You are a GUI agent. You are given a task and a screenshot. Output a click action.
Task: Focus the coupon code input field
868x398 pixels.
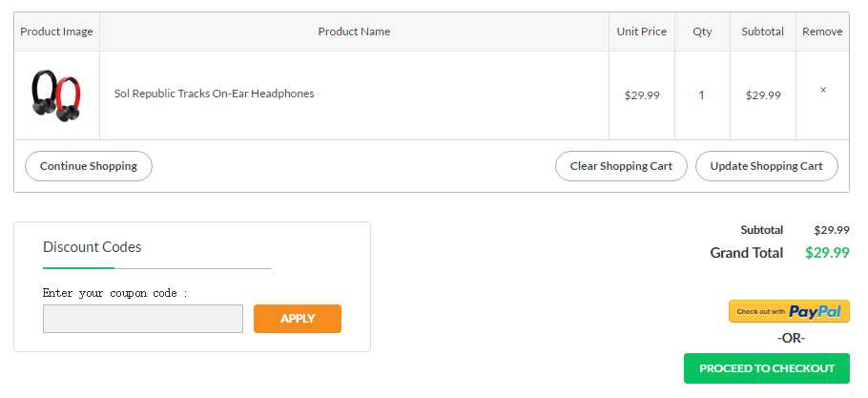point(143,319)
